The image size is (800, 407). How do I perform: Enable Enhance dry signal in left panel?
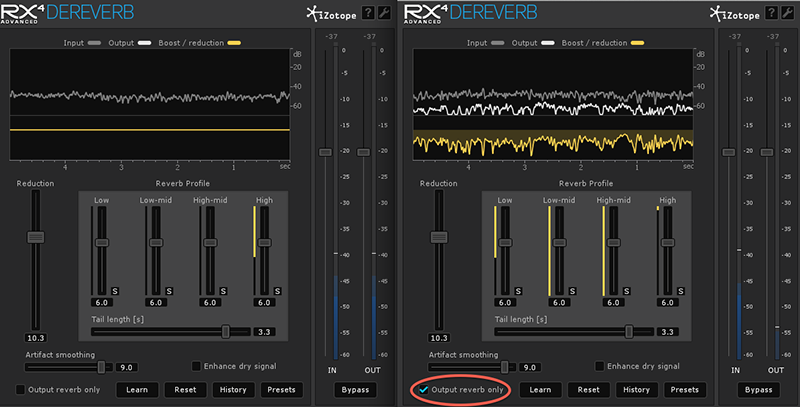coord(196,367)
